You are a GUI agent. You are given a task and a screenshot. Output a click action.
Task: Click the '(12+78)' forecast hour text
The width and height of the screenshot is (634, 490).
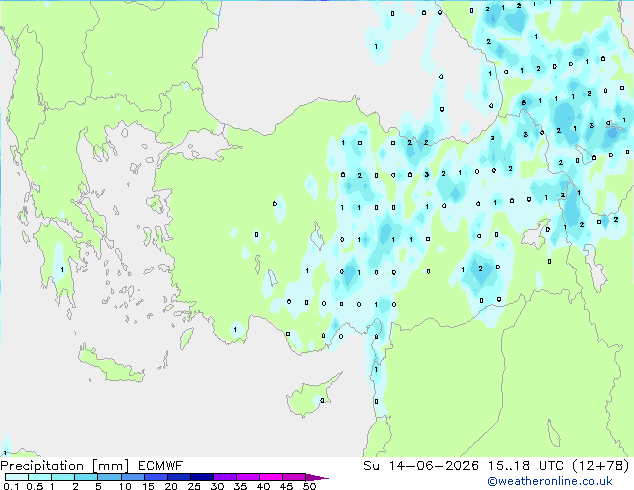(601, 466)
